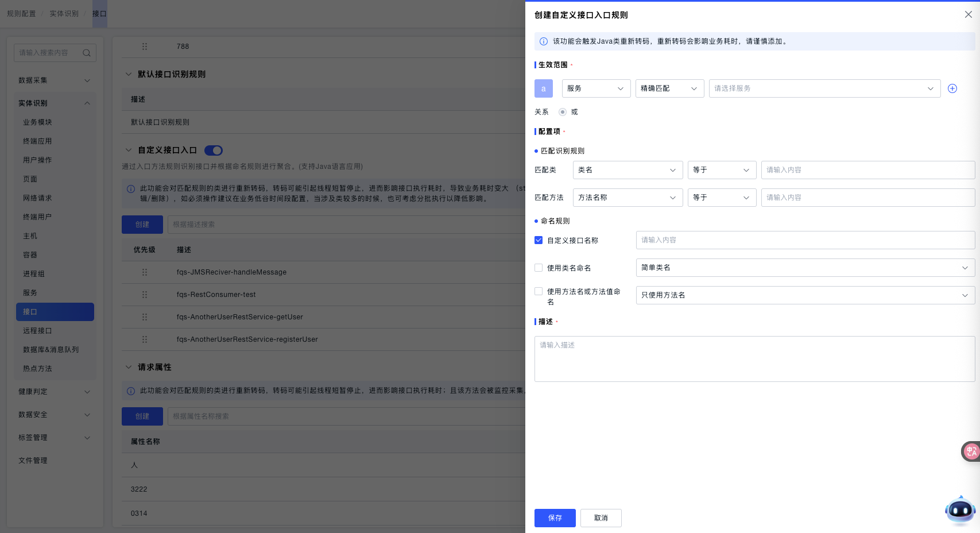
Task: Open the robot assistant chat icon
Action: tap(960, 509)
